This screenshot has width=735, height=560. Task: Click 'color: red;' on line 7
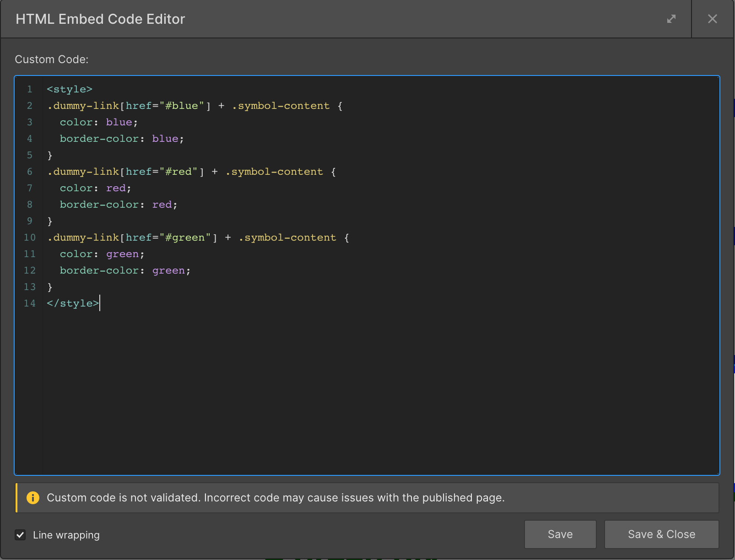tap(96, 188)
